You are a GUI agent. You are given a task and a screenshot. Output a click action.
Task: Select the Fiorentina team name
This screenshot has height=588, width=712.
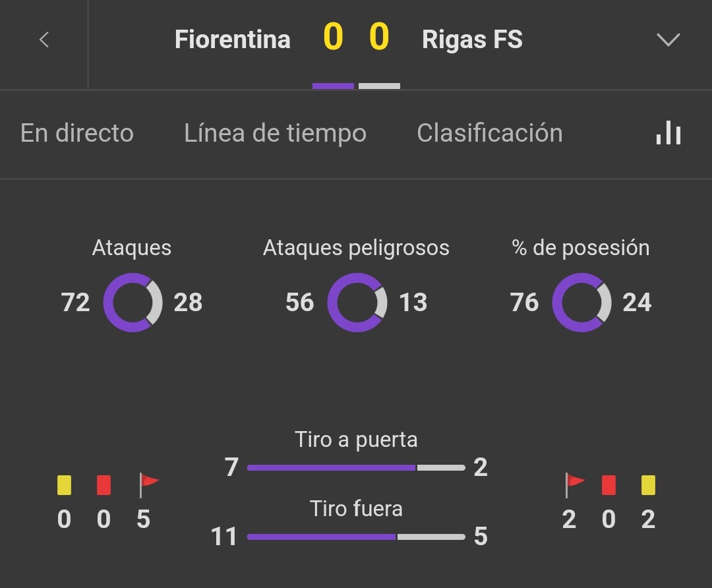point(233,40)
